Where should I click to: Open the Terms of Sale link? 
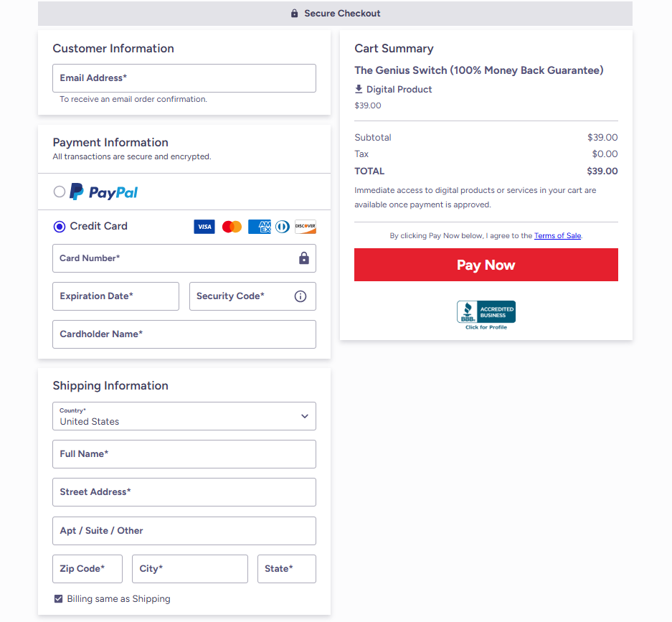(557, 235)
